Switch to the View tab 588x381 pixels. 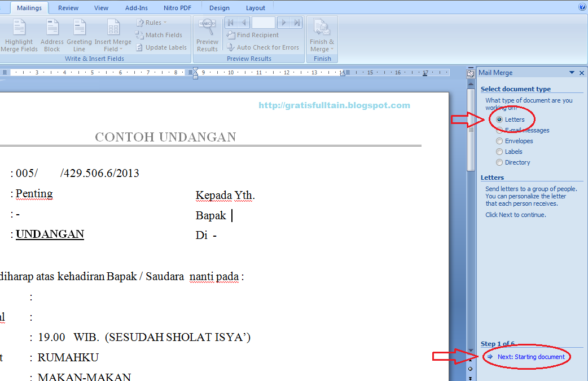(x=101, y=8)
